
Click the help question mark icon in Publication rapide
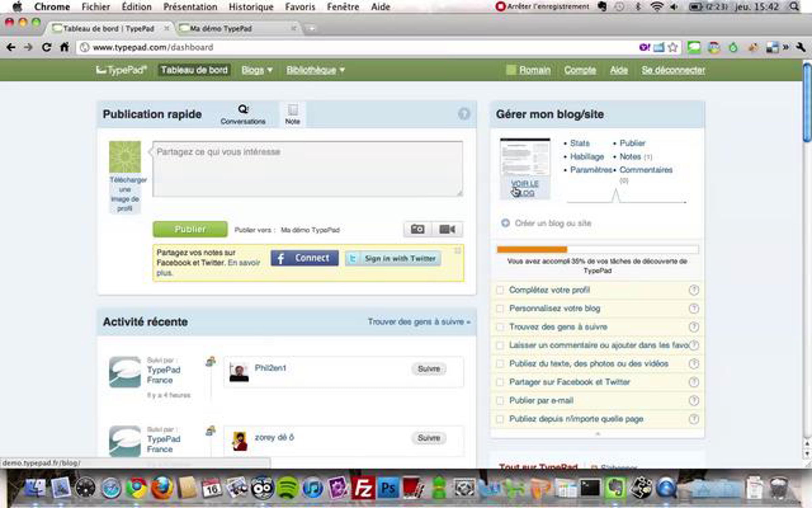pos(464,114)
